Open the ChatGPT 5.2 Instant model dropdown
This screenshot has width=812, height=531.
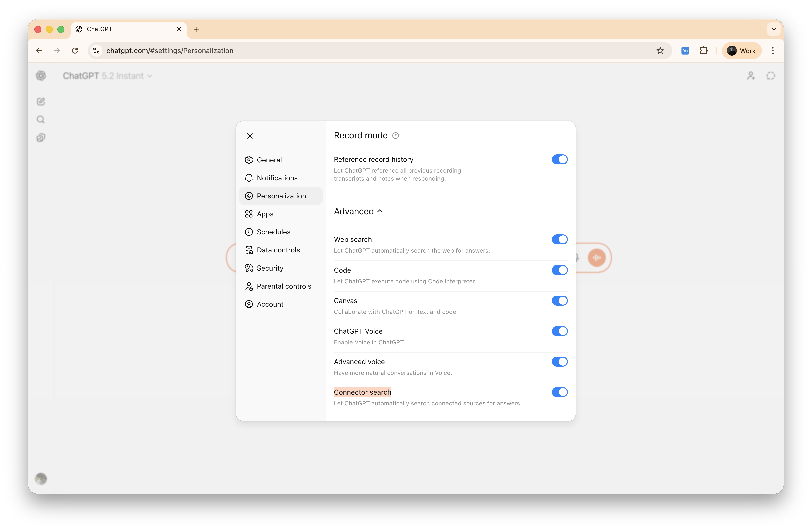pos(108,76)
